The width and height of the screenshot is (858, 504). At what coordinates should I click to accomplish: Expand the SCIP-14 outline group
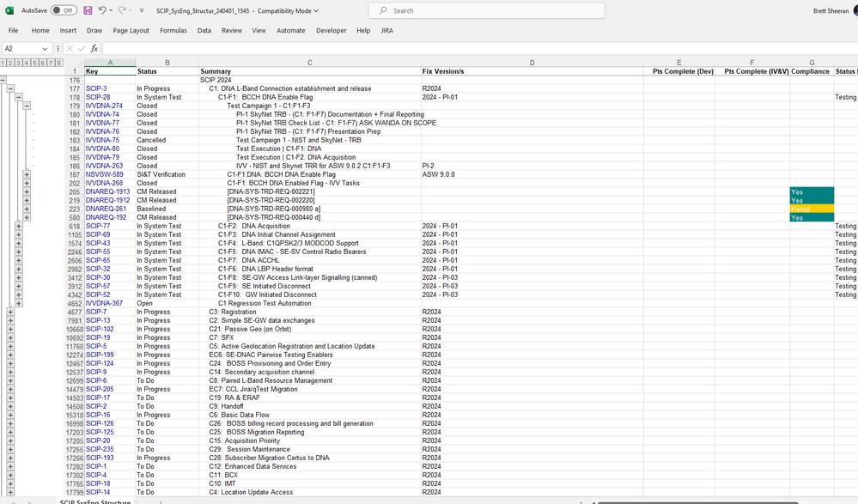pos(10,492)
